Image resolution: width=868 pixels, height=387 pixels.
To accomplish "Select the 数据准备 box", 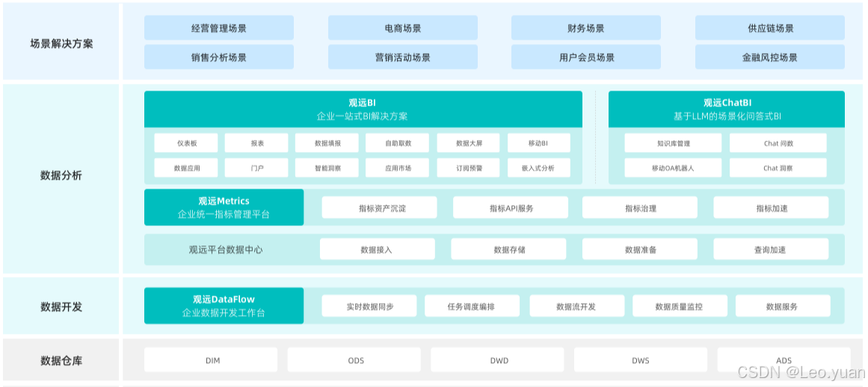I will click(640, 249).
